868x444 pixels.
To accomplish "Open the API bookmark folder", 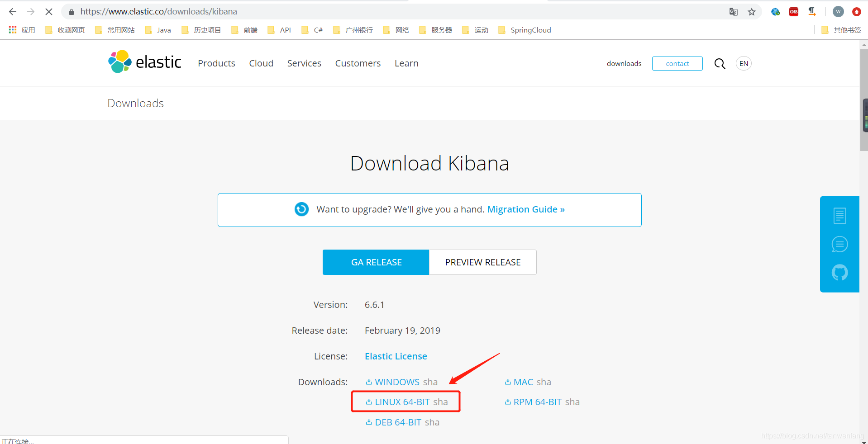I will 279,30.
